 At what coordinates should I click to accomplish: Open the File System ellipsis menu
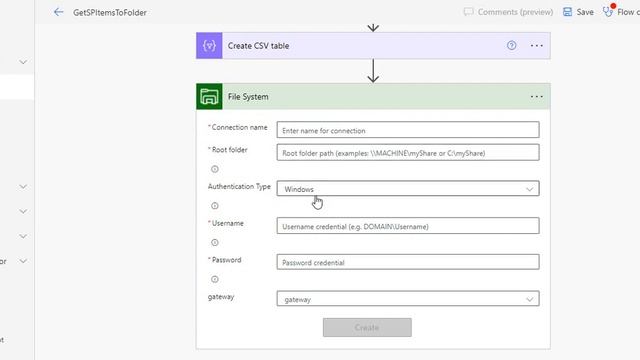coord(536,97)
